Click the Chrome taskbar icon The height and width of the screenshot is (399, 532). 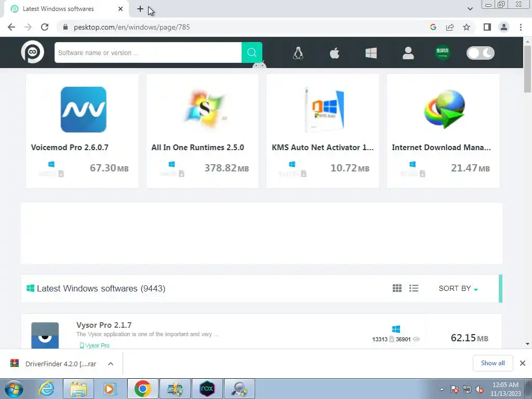coord(142,389)
